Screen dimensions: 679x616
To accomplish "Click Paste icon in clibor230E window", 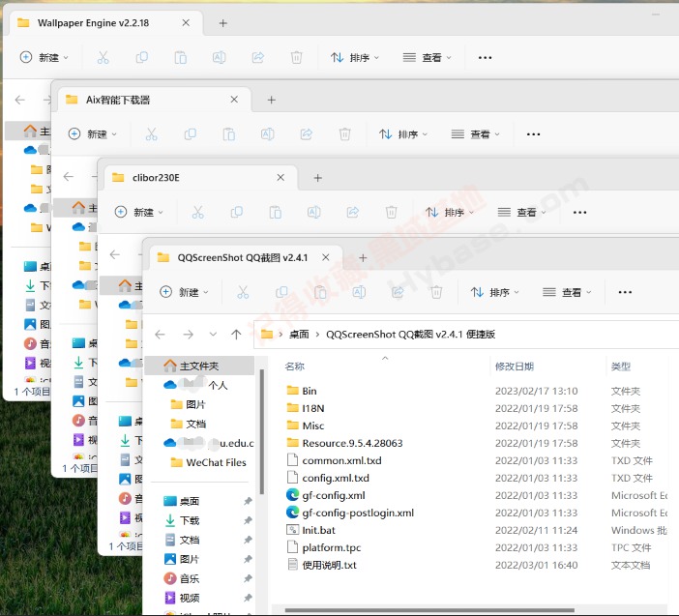I will (275, 213).
